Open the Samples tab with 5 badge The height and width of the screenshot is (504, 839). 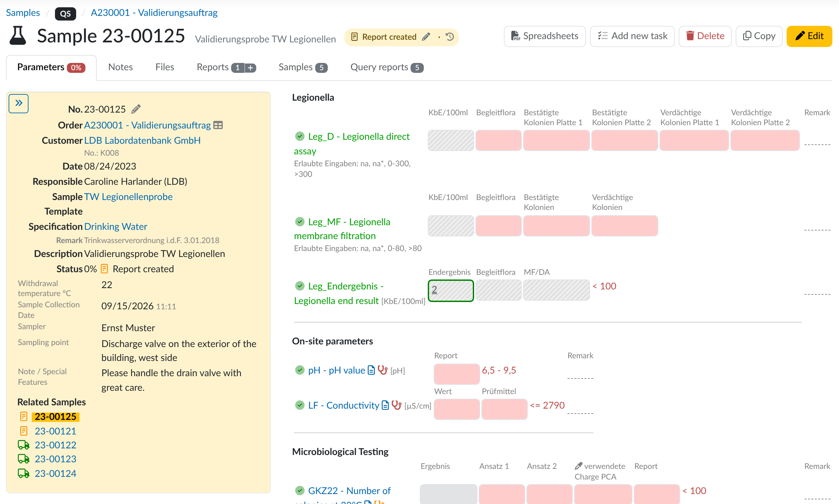click(x=303, y=67)
